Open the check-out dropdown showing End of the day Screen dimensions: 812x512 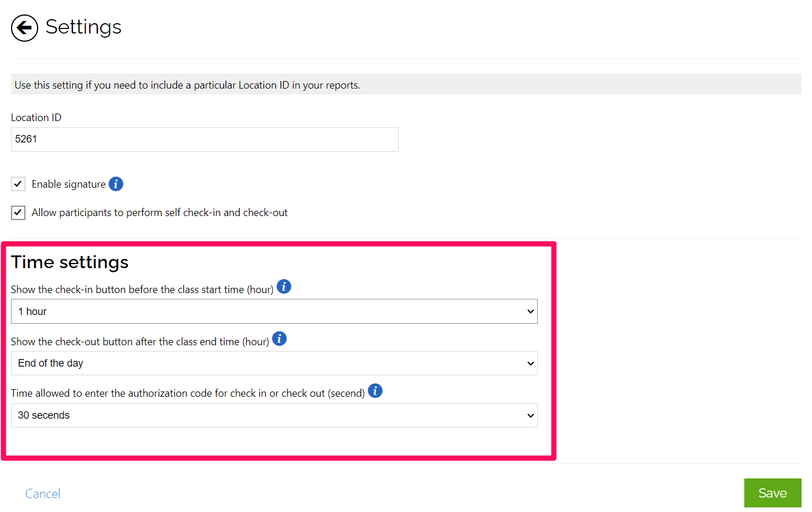pos(274,363)
